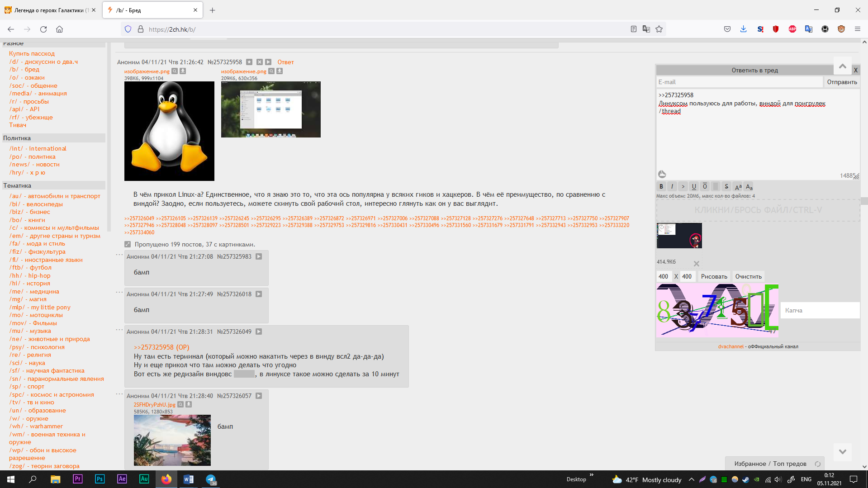Image resolution: width=868 pixels, height=488 pixels.
Task: Apply superscript formatting in reply form
Action: click(738, 186)
